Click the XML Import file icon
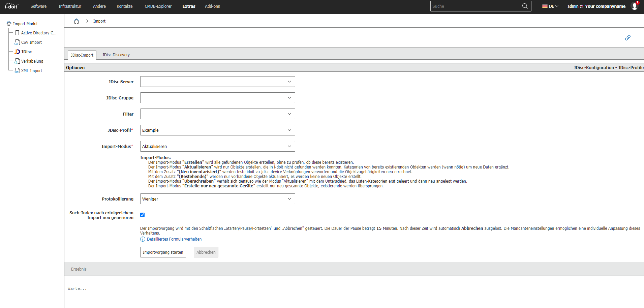This screenshot has height=308, width=644. 17,71
